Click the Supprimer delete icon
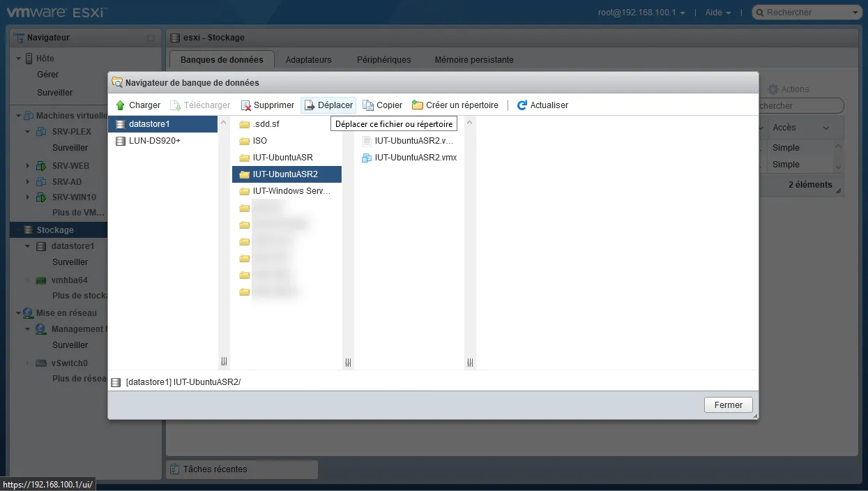The height and width of the screenshot is (491, 868). (245, 105)
